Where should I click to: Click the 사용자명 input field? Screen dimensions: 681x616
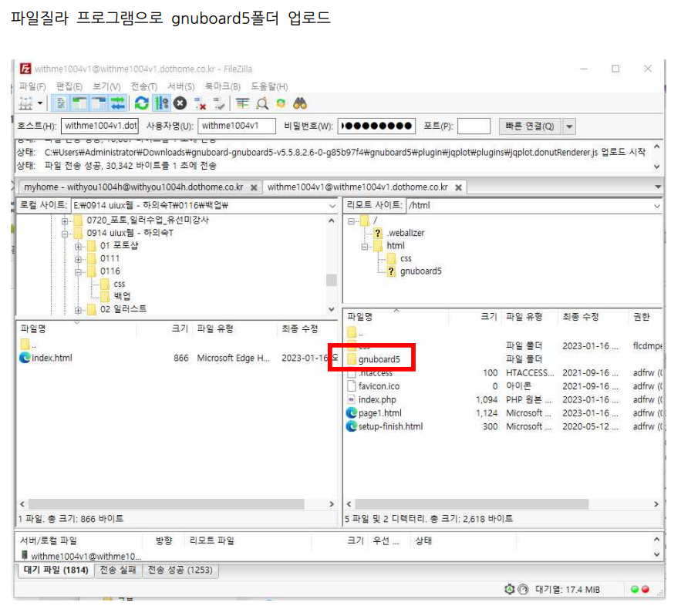tap(237, 126)
